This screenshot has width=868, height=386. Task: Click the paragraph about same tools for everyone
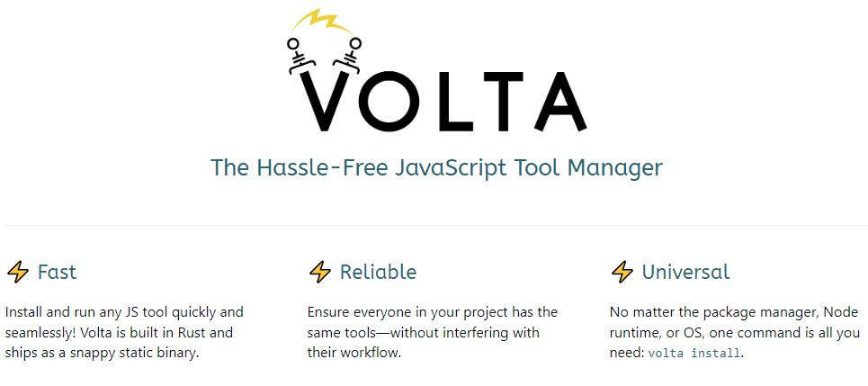pyautogui.click(x=433, y=332)
